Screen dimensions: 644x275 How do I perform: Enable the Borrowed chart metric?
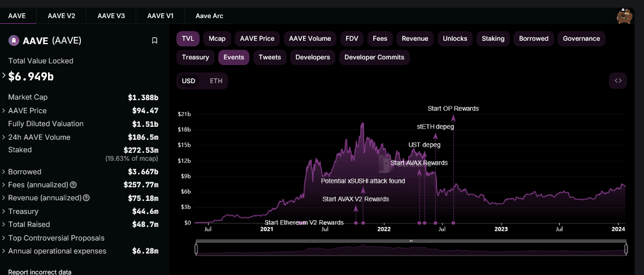tap(534, 38)
